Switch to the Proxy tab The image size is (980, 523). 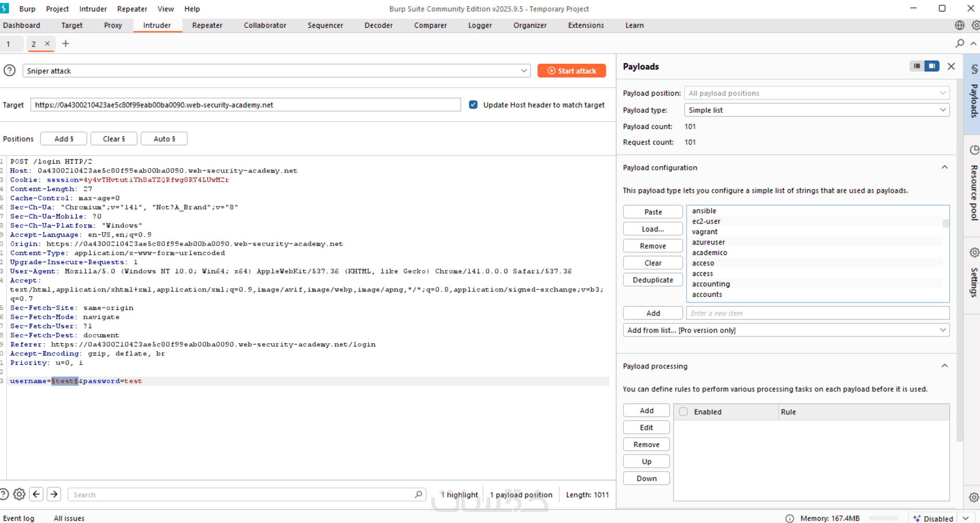click(x=113, y=25)
